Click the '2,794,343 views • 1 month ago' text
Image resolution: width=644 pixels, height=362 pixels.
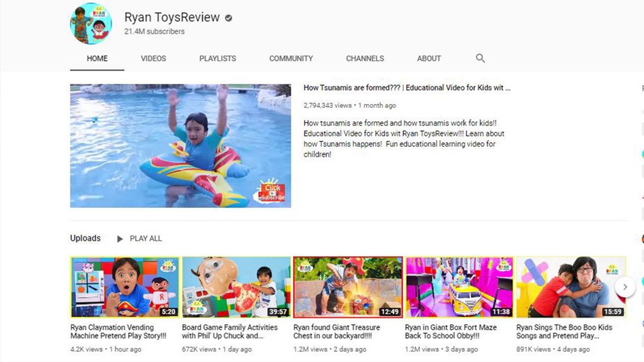350,106
